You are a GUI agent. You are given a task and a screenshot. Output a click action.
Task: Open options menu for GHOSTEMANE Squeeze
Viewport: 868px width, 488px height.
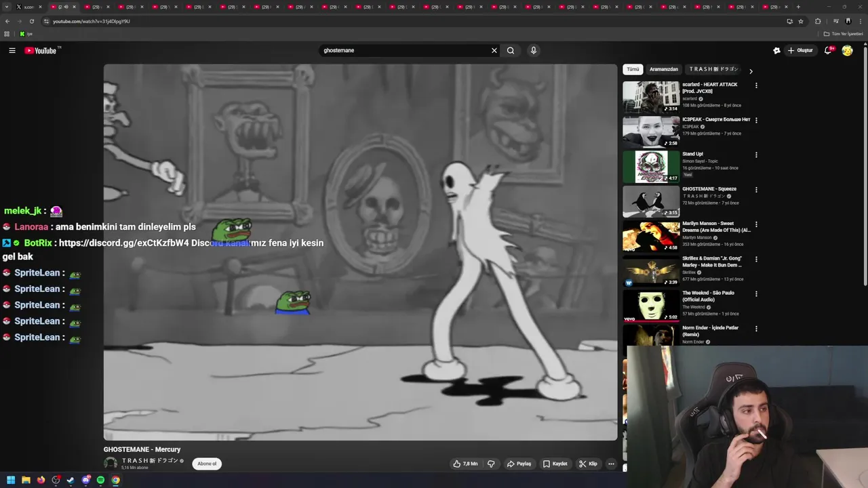point(756,190)
